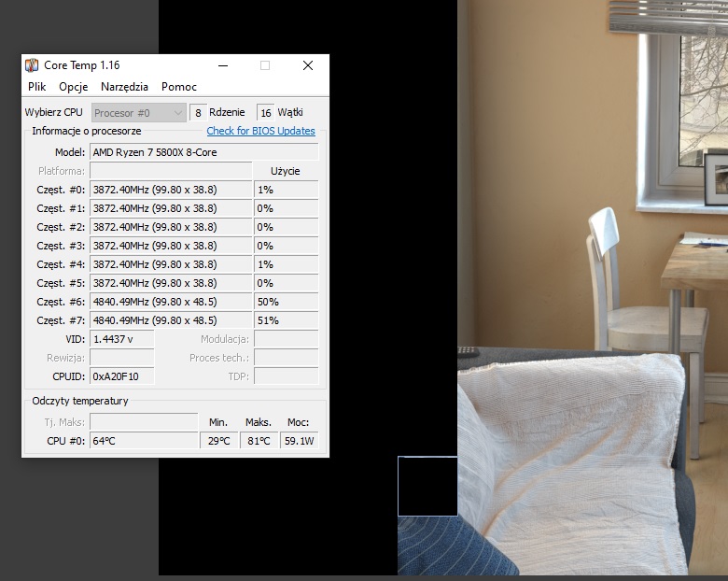The width and height of the screenshot is (728, 581).
Task: Open the Pomoc menu
Action: pos(179,87)
